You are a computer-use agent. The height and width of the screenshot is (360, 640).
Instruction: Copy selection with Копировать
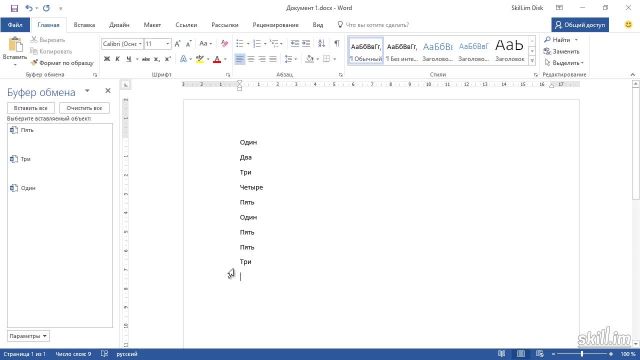[x=51, y=51]
